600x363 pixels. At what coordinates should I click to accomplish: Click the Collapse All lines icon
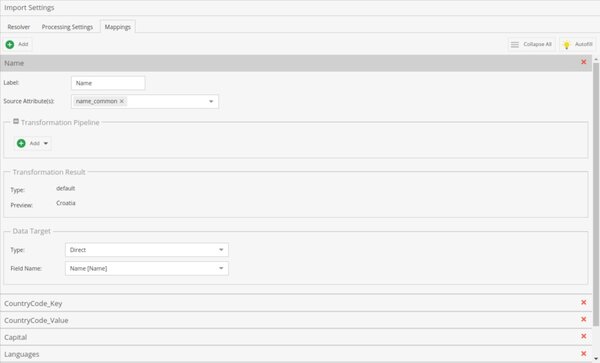[515, 45]
